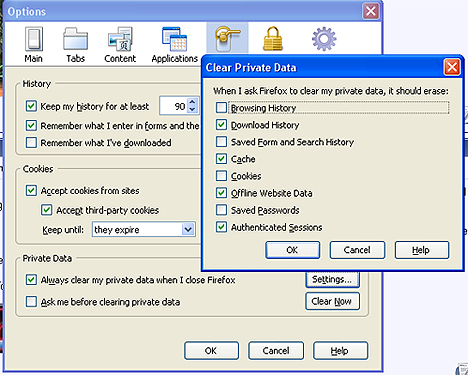Click OK in the Options window
Viewport: 468px width, 375px height.
pyautogui.click(x=211, y=351)
